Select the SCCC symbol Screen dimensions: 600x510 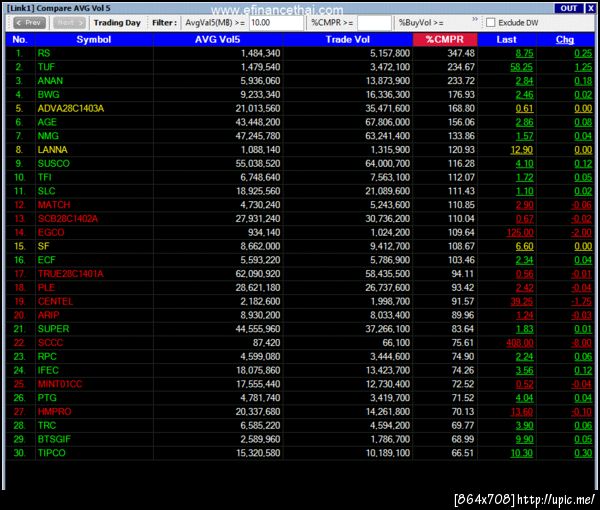click(50, 342)
